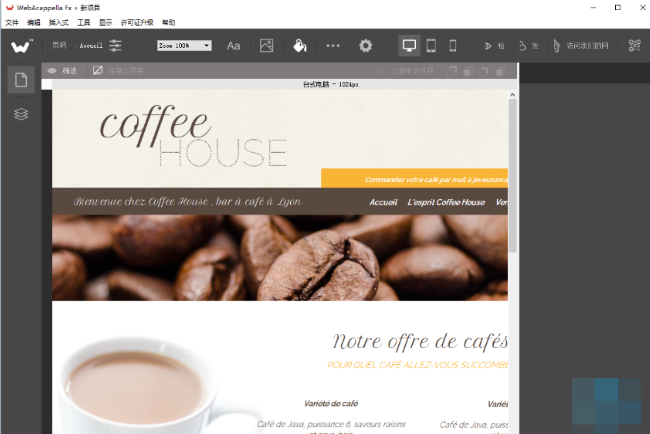The width and height of the screenshot is (650, 434).
Task: Click the WebAcappella W logo icon
Action: [x=21, y=46]
